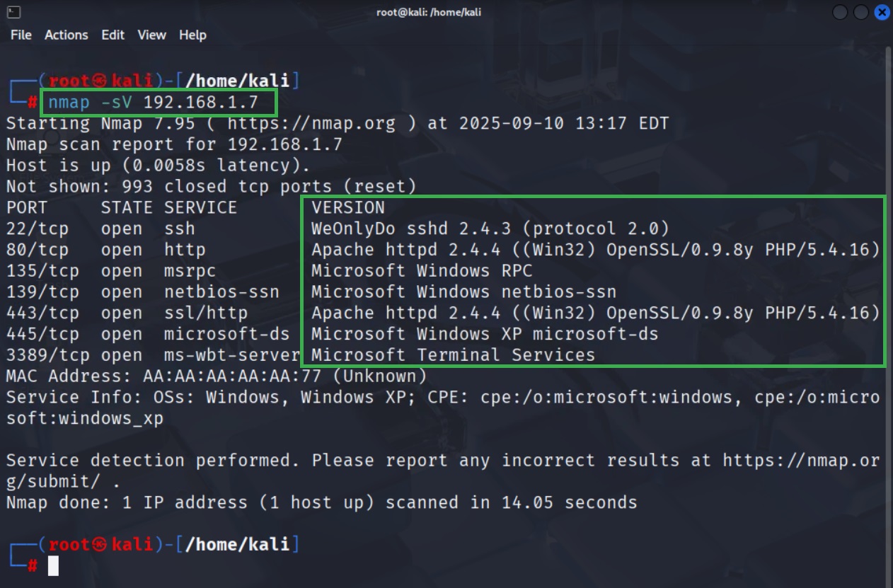Click the terminal icon in title bar
This screenshot has width=893, height=588.
click(x=13, y=12)
